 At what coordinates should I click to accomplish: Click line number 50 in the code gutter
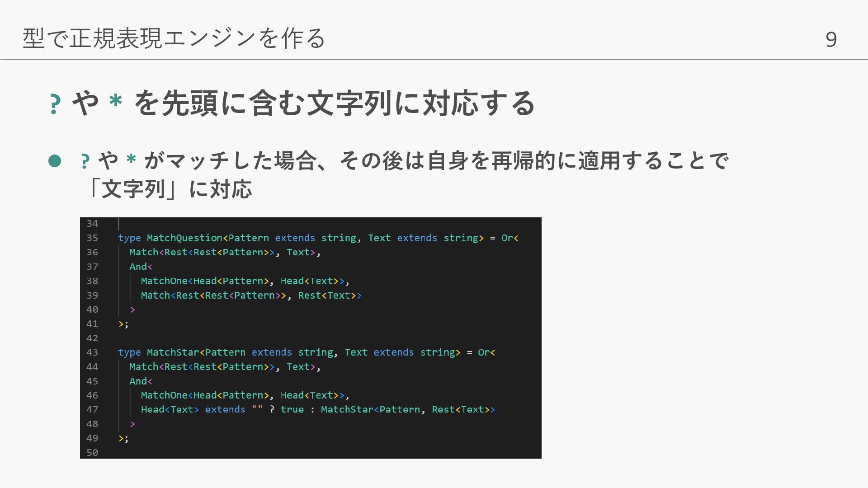click(92, 452)
